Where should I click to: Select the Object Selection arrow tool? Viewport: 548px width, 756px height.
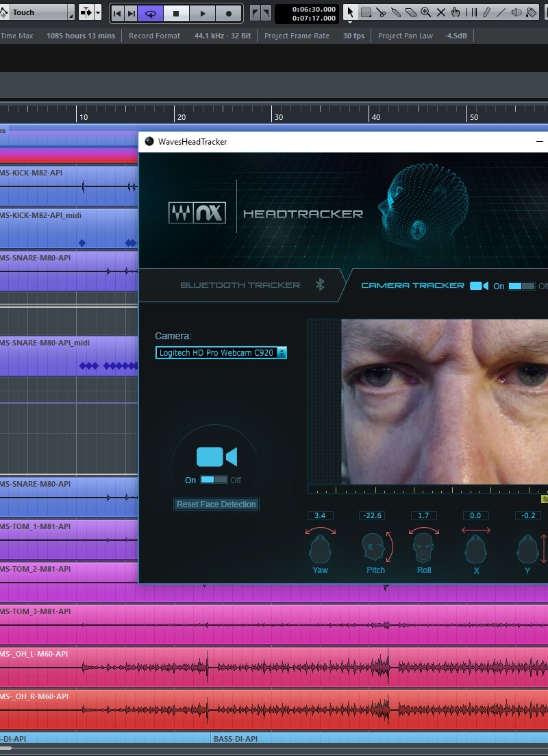click(x=350, y=12)
